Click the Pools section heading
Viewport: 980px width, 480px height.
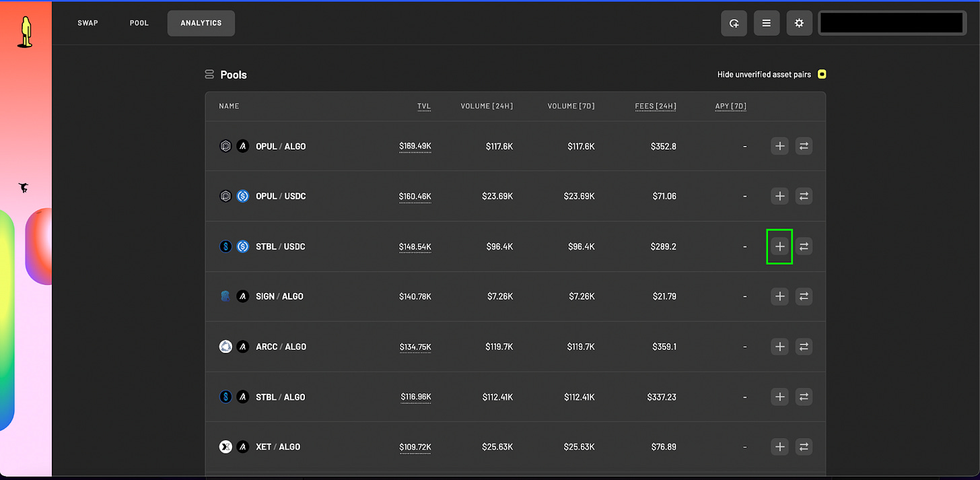pyautogui.click(x=234, y=74)
